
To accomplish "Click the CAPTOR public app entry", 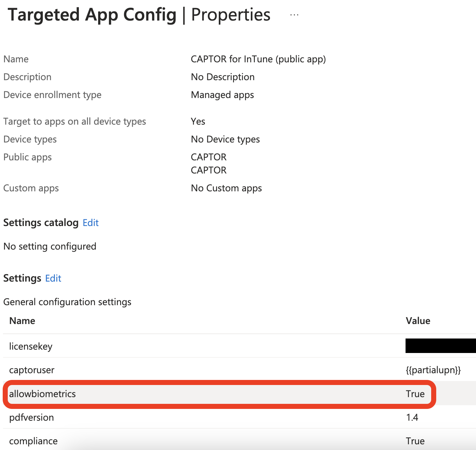I will 208,157.
